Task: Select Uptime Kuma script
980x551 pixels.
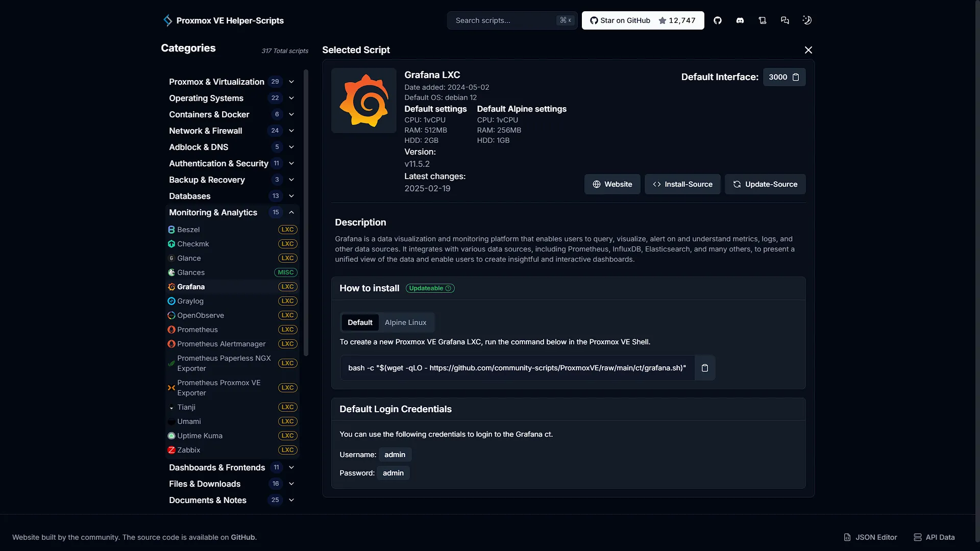Action: (232, 436)
